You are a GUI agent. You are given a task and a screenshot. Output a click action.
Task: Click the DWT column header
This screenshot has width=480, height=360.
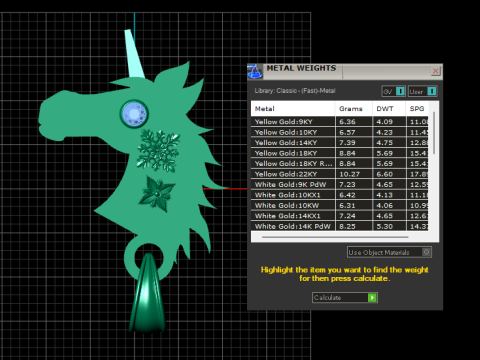389,109
